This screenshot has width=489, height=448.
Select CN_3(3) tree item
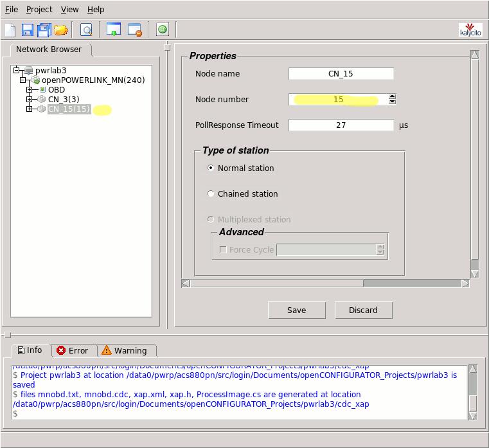tap(64, 99)
